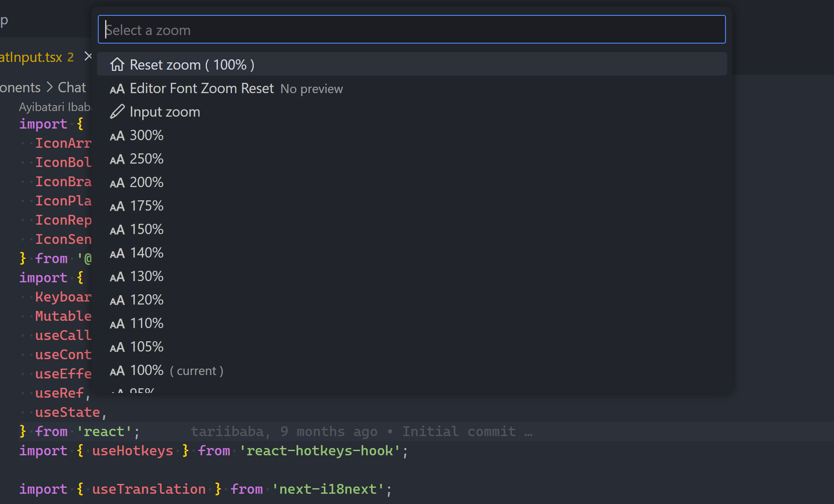Select the 250% zoom option
834x504 pixels.
coord(147,159)
